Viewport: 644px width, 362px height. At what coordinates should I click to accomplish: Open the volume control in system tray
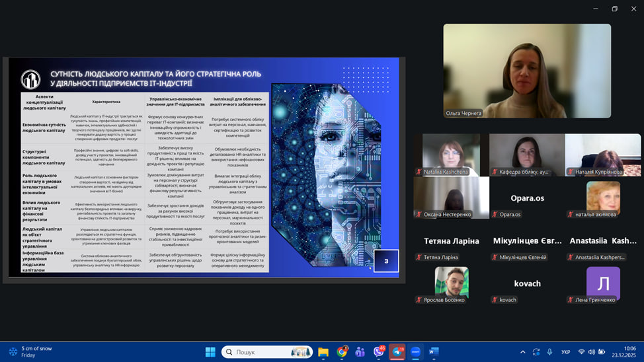[592, 352]
